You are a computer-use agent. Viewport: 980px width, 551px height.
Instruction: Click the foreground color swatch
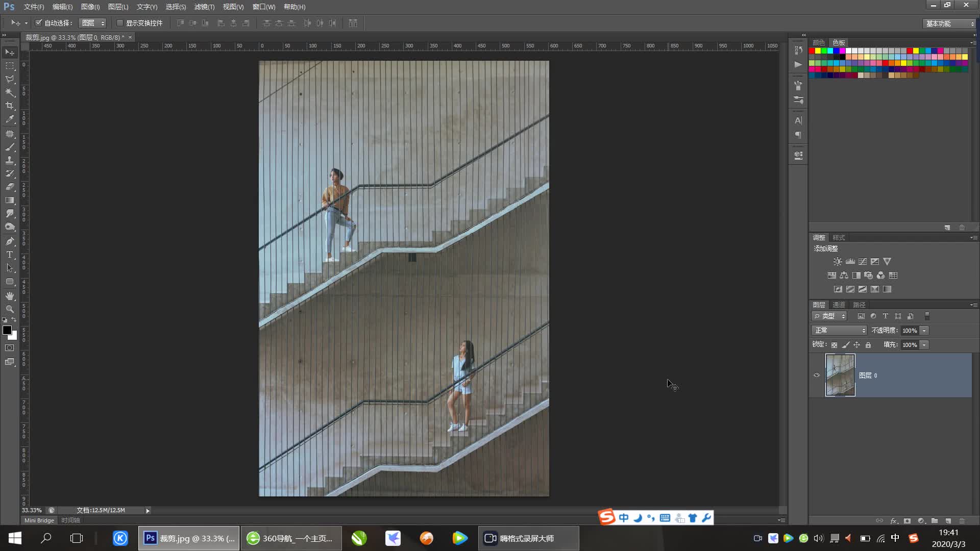pos(7,330)
